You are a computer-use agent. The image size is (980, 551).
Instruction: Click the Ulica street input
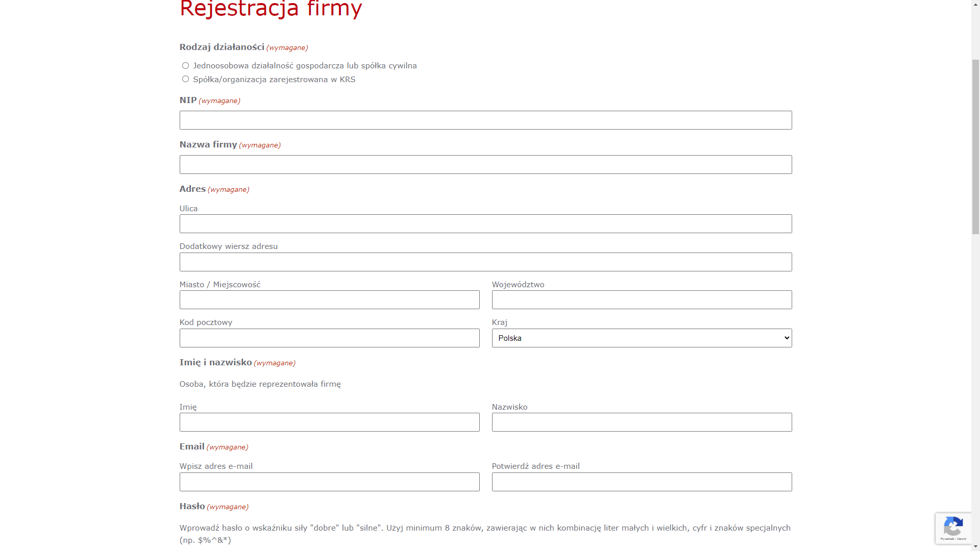tap(485, 224)
